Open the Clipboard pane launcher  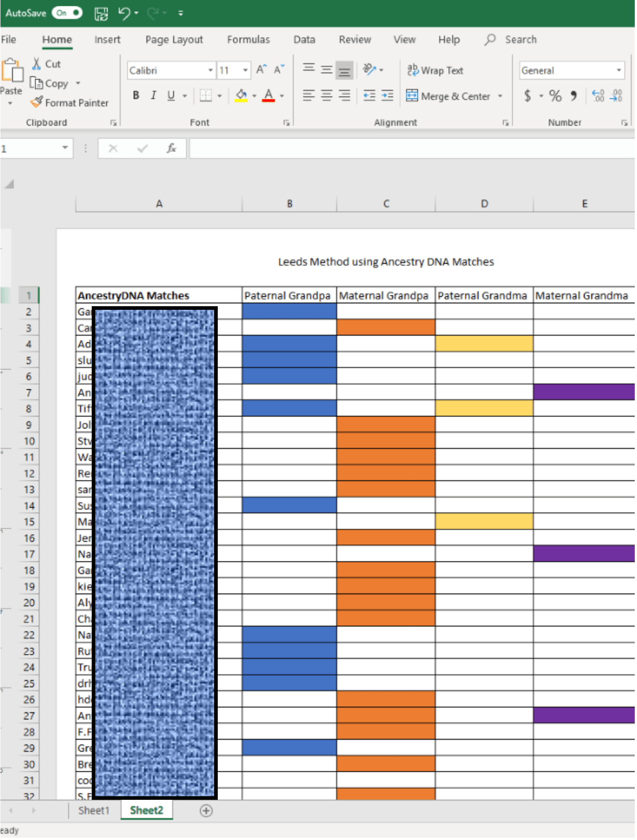coord(113,122)
